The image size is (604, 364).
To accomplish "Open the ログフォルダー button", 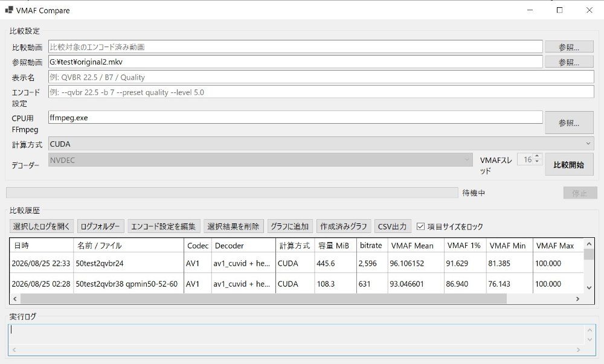I will point(100,226).
